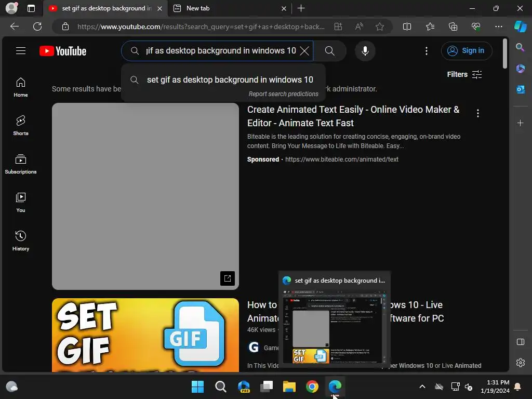Image resolution: width=532 pixels, height=399 pixels.
Task: Open History in the YouTube sidebar
Action: tap(21, 241)
